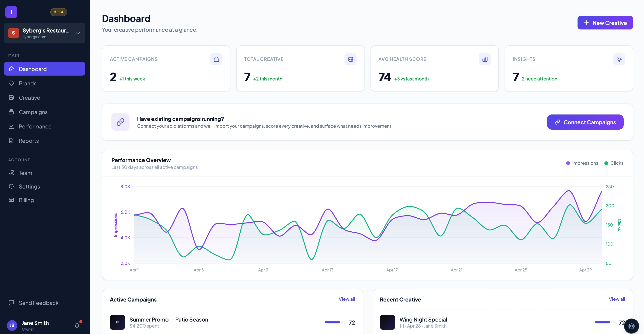Open the Wing Night Special creative
Image resolution: width=644 pixels, height=334 pixels.
423,319
